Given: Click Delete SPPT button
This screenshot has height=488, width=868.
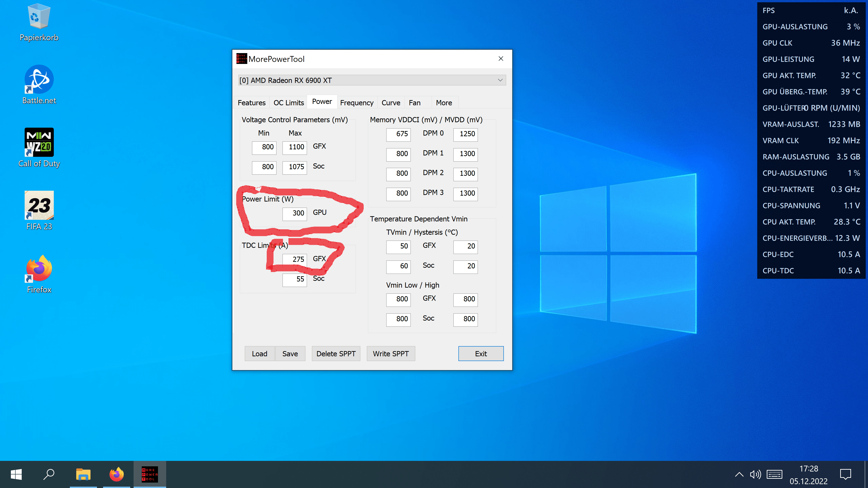Looking at the screenshot, I should (x=336, y=354).
